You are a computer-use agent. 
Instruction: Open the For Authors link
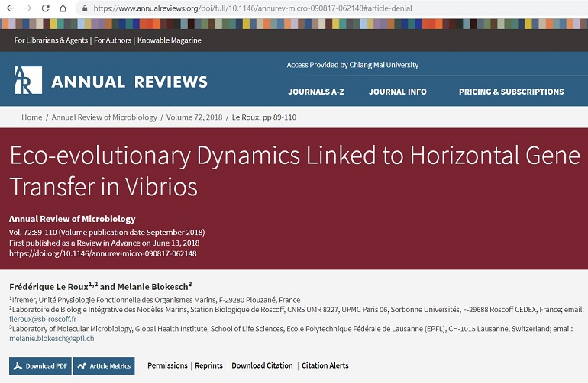pyautogui.click(x=112, y=40)
